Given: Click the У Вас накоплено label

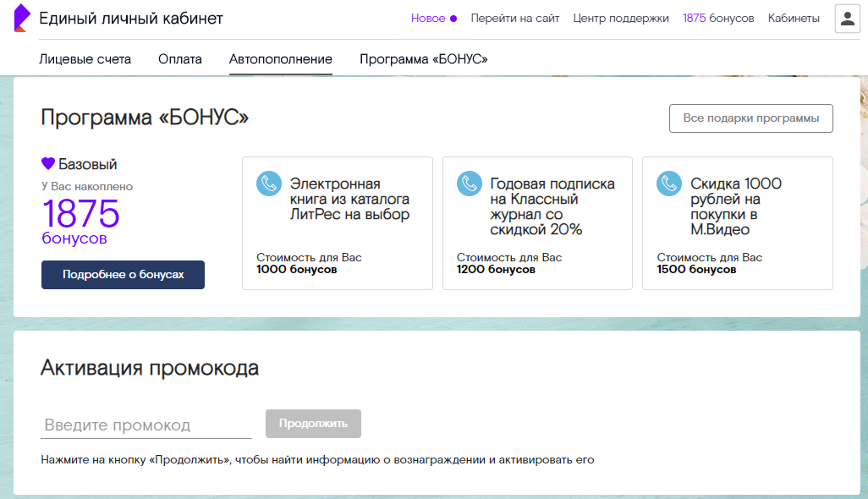Looking at the screenshot, I should pyautogui.click(x=87, y=186).
